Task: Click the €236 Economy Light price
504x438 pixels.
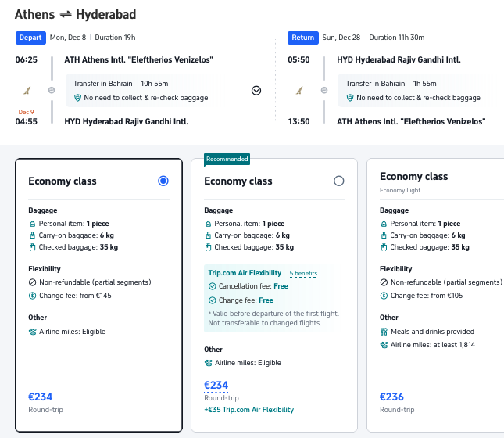Action: pyautogui.click(x=392, y=397)
